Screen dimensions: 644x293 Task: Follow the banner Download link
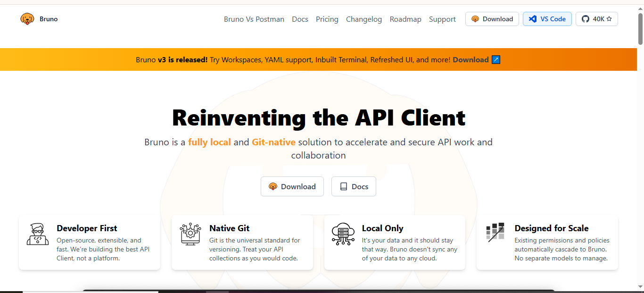(471, 59)
